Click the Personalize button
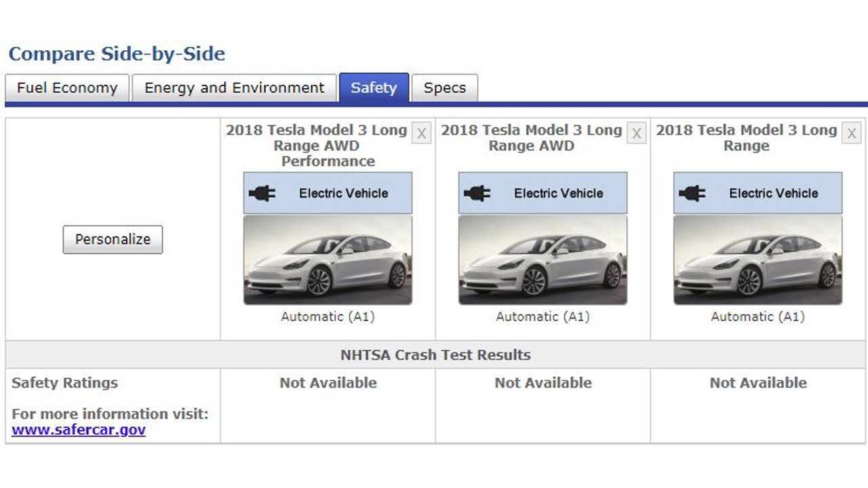This screenshot has height=488, width=868. tap(113, 239)
